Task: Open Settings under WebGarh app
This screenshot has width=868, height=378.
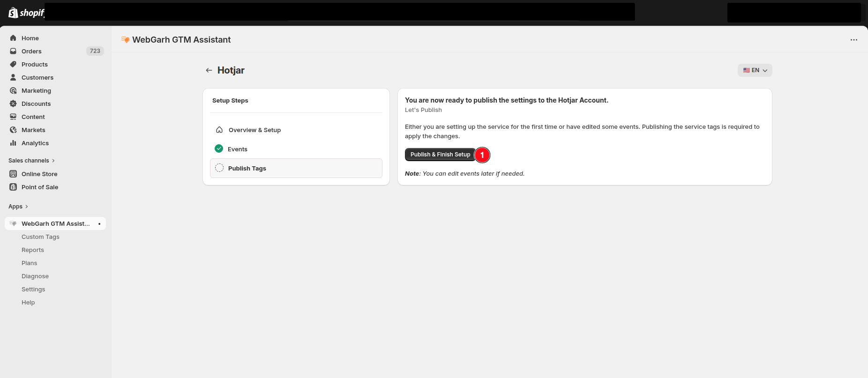Action: (33, 289)
